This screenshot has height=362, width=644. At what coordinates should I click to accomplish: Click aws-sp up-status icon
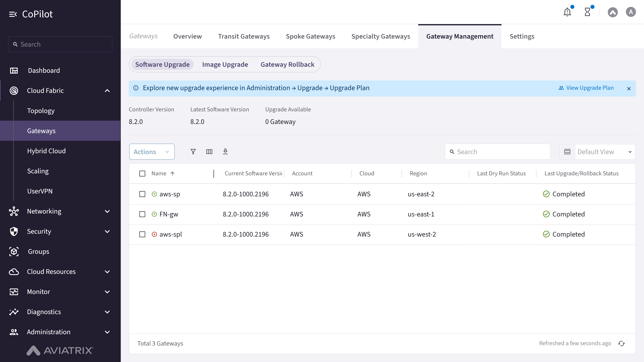coord(154,194)
